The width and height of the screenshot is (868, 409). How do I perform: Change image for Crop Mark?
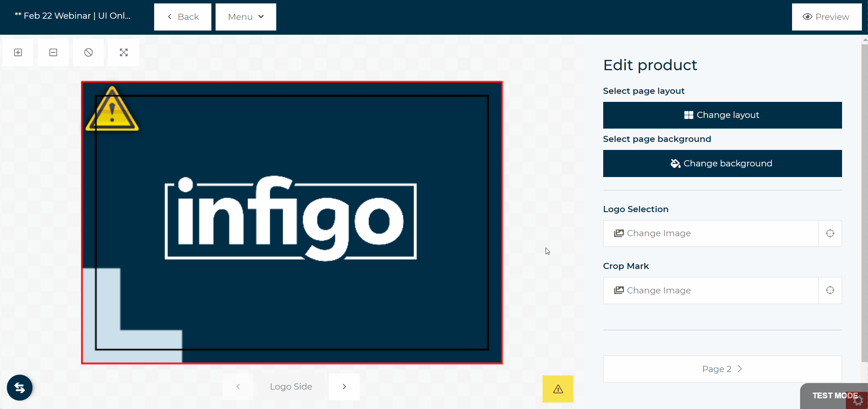click(x=711, y=290)
